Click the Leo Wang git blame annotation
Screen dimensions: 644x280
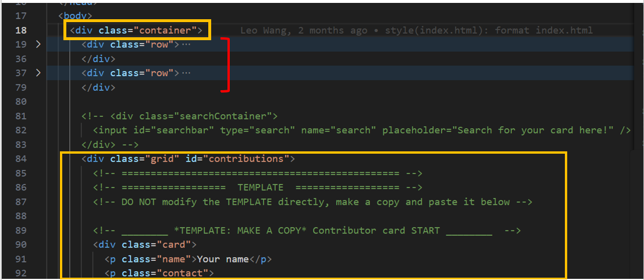417,30
